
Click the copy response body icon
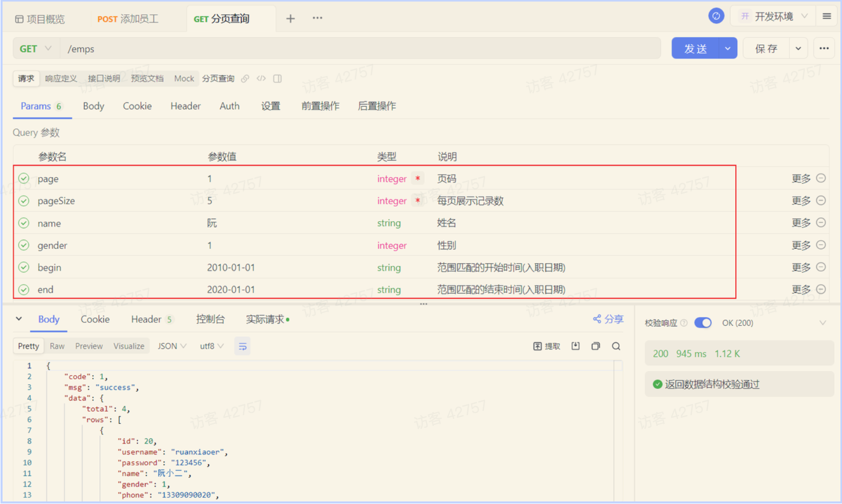pyautogui.click(x=596, y=346)
